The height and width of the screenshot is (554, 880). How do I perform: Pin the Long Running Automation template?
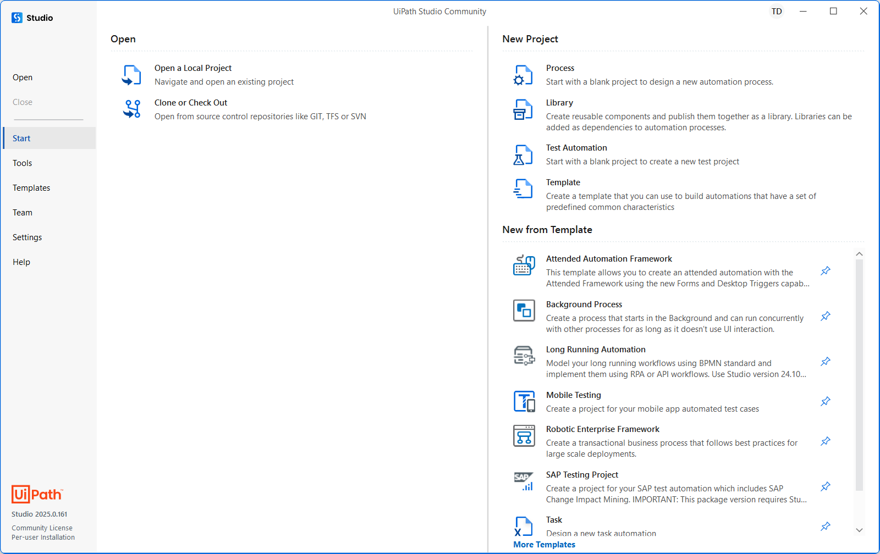tap(825, 362)
